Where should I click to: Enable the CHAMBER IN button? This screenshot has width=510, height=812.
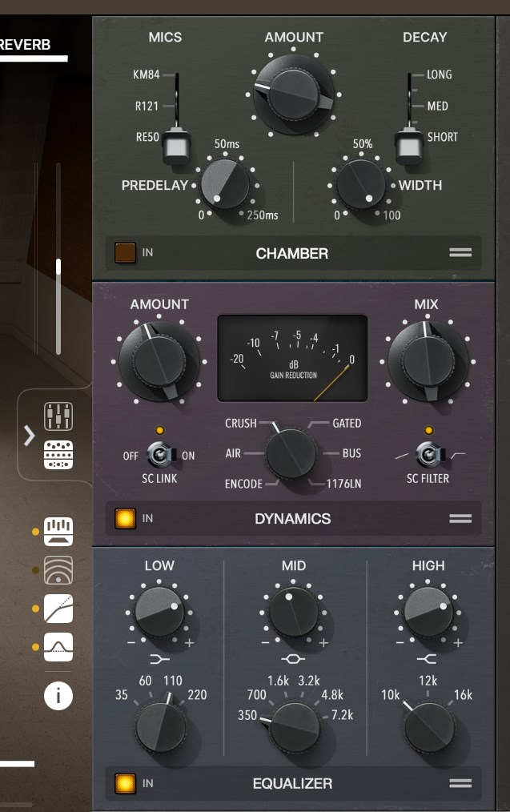tap(125, 253)
